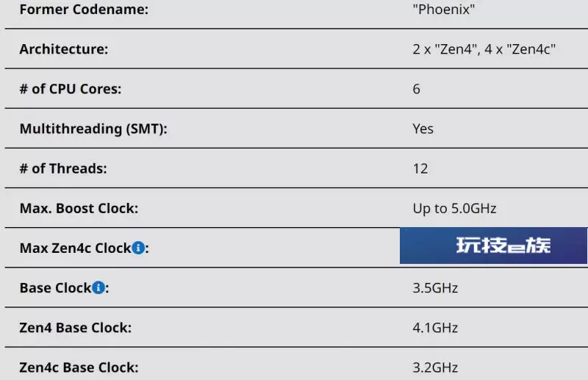This screenshot has width=588, height=380.
Task: Click the "Phoenix" codename value
Action: coord(444,10)
